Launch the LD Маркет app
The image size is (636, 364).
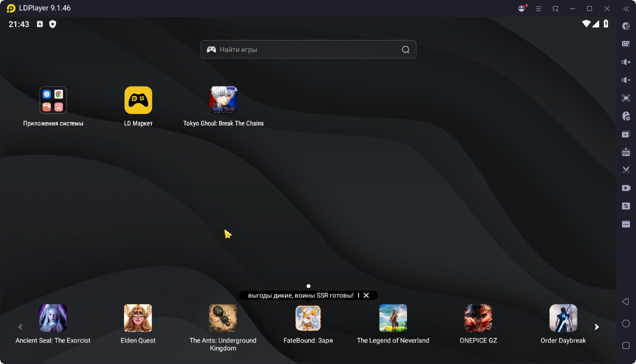[x=138, y=100]
